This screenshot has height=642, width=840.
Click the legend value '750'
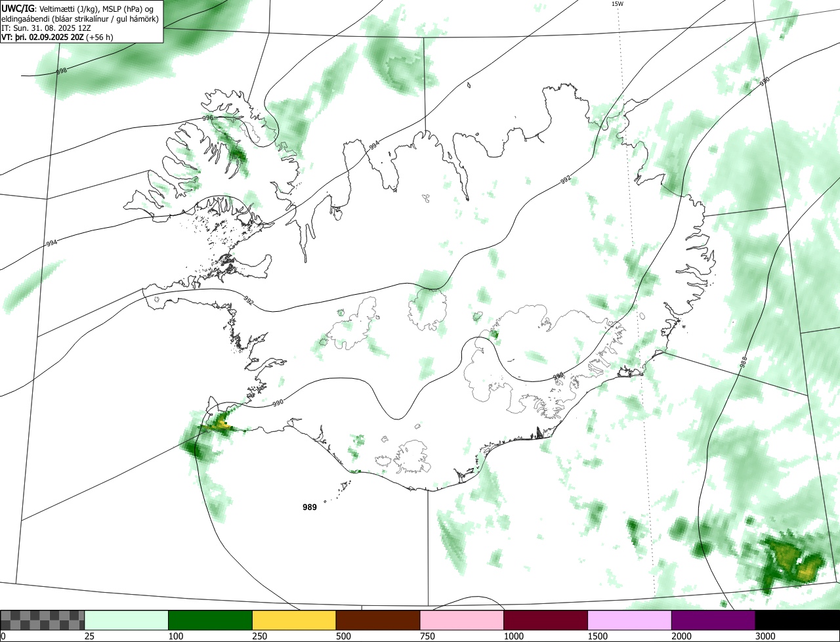(x=427, y=636)
